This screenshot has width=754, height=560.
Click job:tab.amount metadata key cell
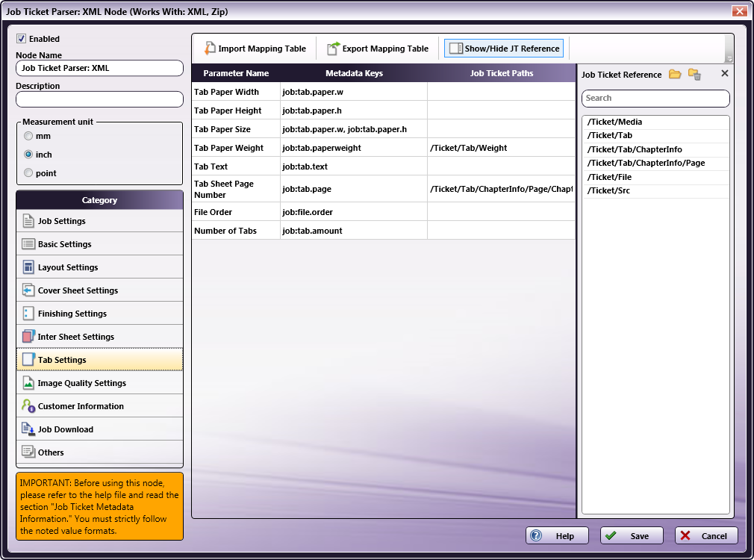[x=354, y=231]
